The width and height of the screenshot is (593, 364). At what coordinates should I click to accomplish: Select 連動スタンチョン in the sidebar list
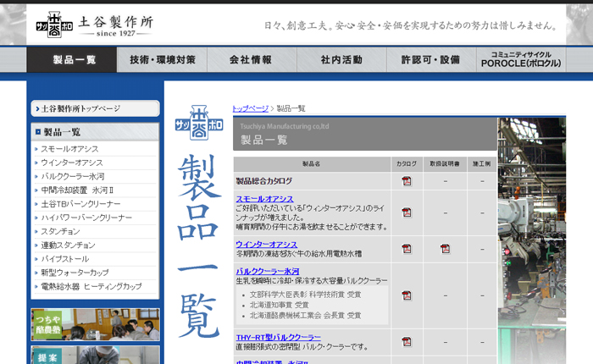68,245
